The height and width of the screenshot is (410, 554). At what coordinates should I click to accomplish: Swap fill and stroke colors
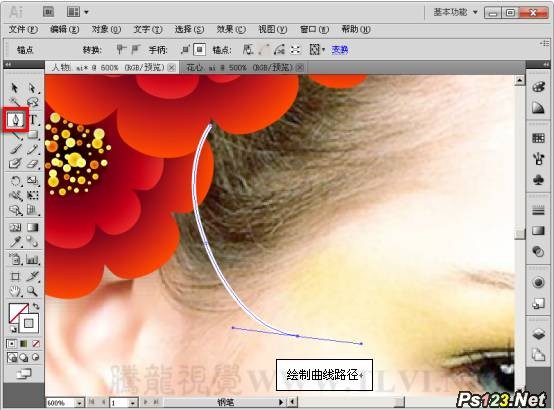[36, 306]
